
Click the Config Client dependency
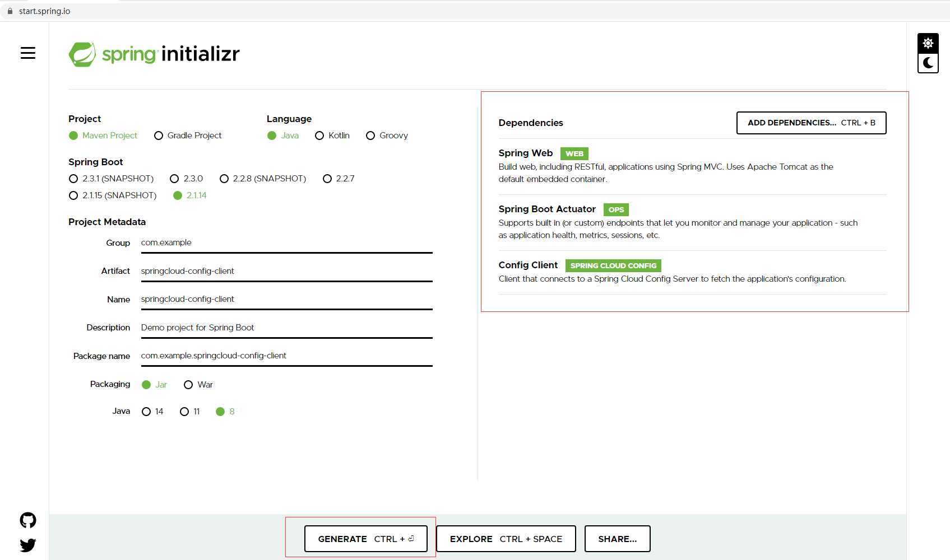[692, 272]
